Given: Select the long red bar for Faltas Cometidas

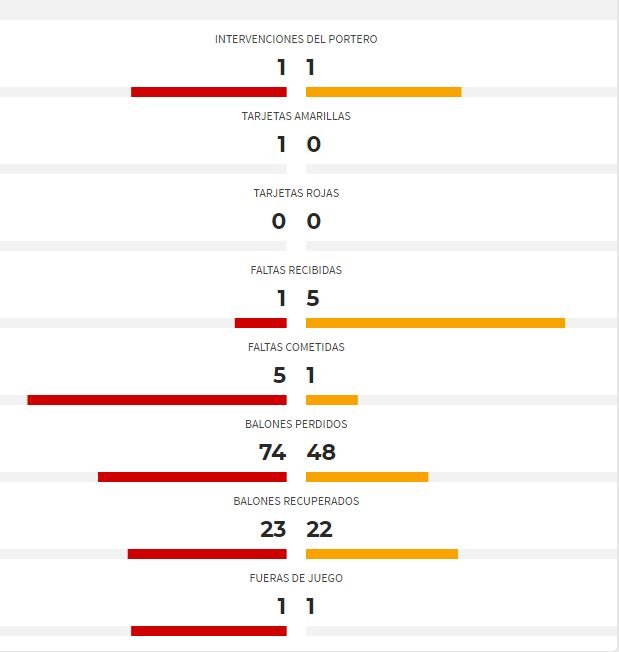Looking at the screenshot, I should [157, 400].
